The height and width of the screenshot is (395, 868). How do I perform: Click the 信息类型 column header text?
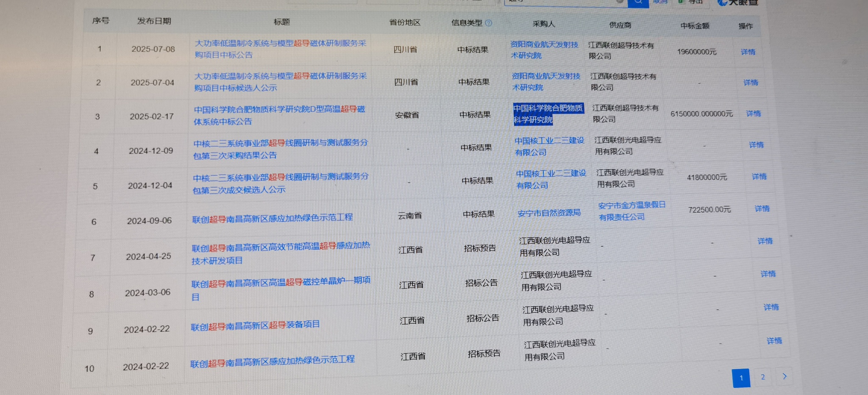point(467,23)
